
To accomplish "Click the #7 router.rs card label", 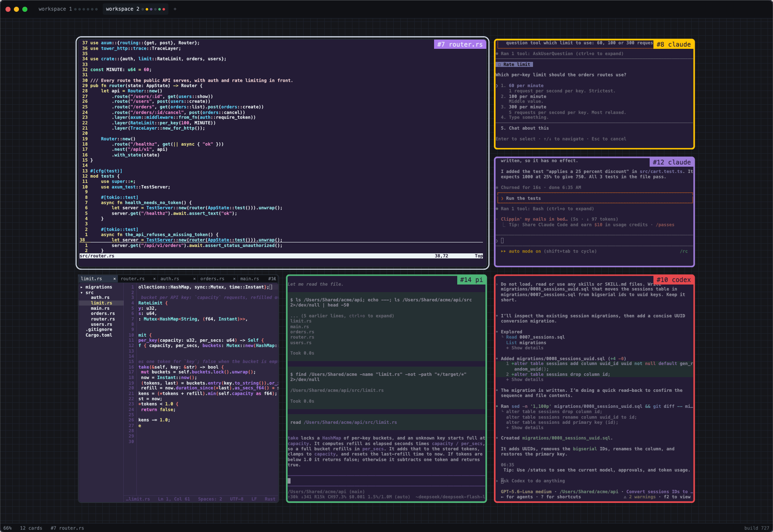I will pyautogui.click(x=460, y=44).
